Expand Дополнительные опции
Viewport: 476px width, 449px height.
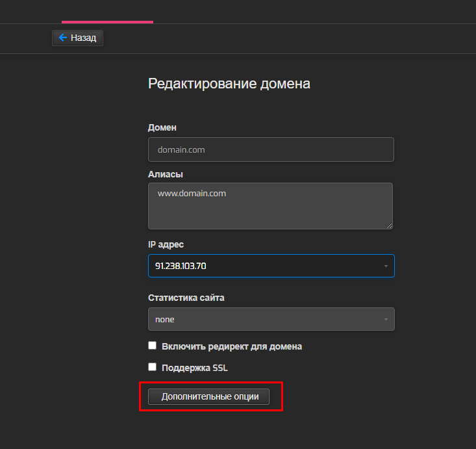click(208, 396)
